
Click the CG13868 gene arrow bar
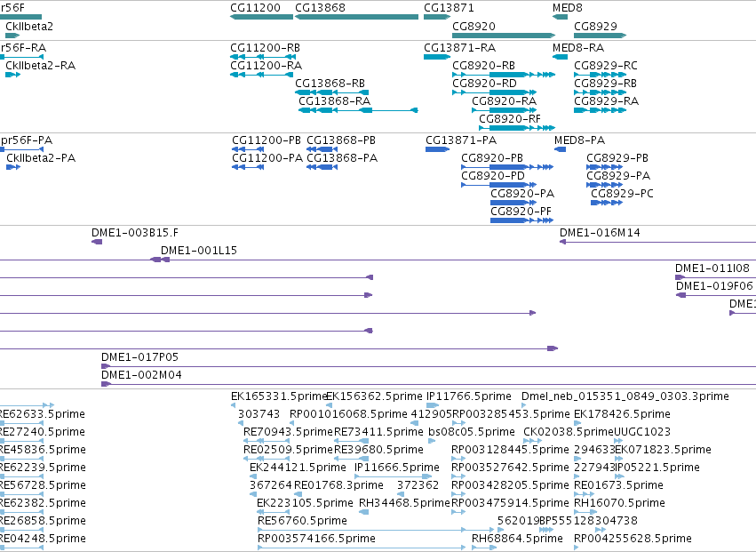(357, 17)
